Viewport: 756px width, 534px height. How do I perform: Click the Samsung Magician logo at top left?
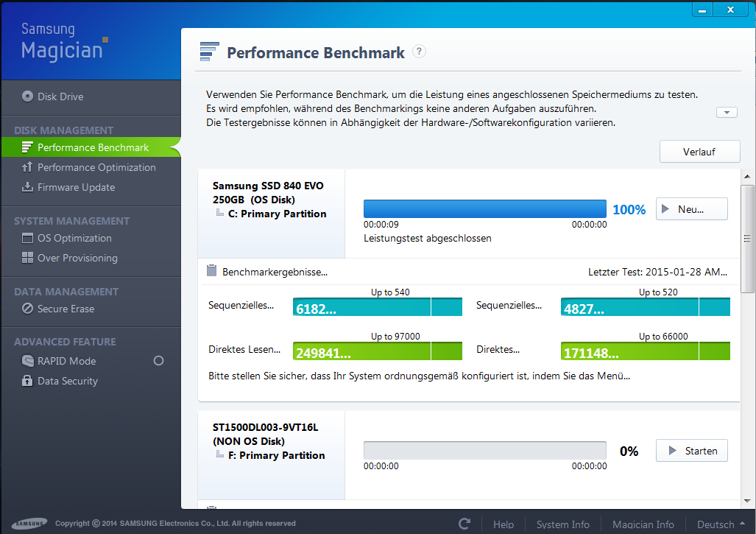(65, 41)
